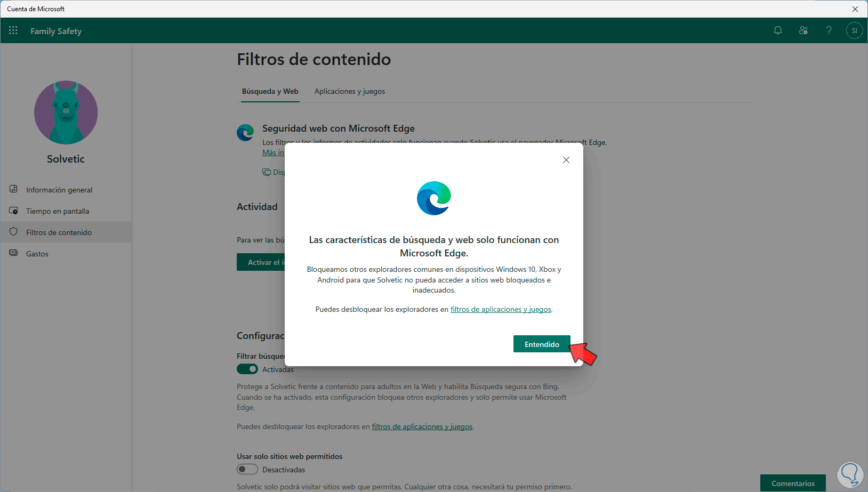Click the Filtros de contenido shield icon
The width and height of the screenshot is (868, 492).
pyautogui.click(x=14, y=232)
